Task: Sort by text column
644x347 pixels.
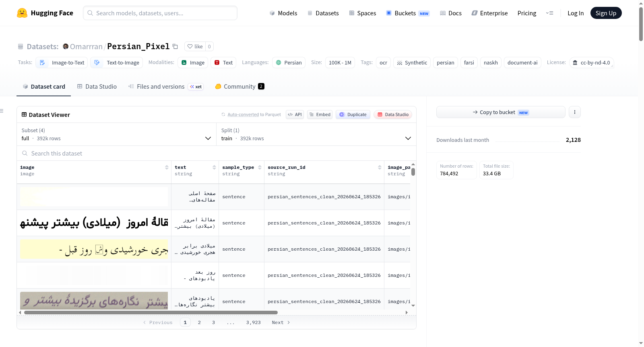Action: coord(214,167)
